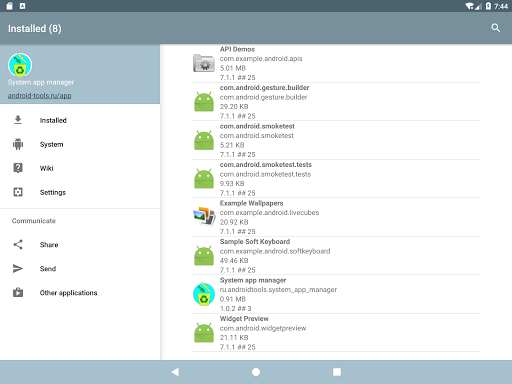The image size is (512, 384).
Task: Click the Wiki question mark icon
Action: (x=18, y=168)
